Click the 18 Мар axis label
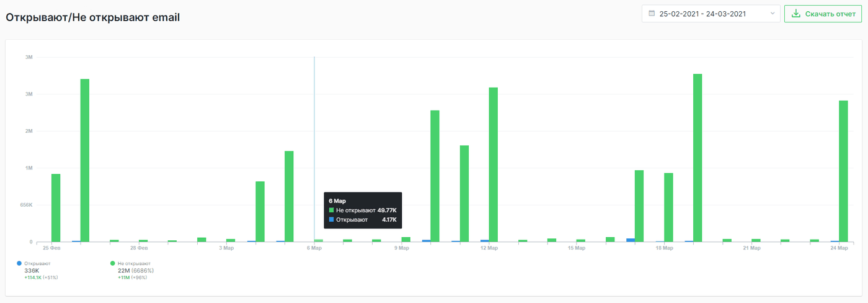Screen dimensions: 868x303 pos(664,248)
